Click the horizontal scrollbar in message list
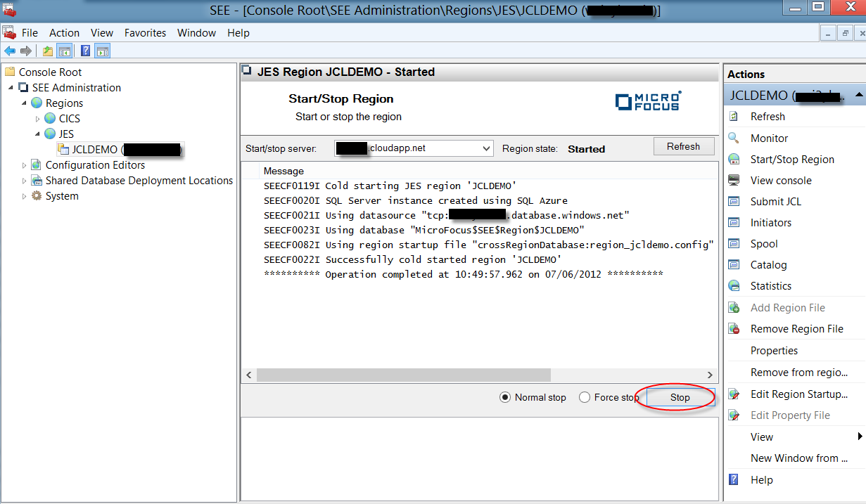 (x=422, y=375)
